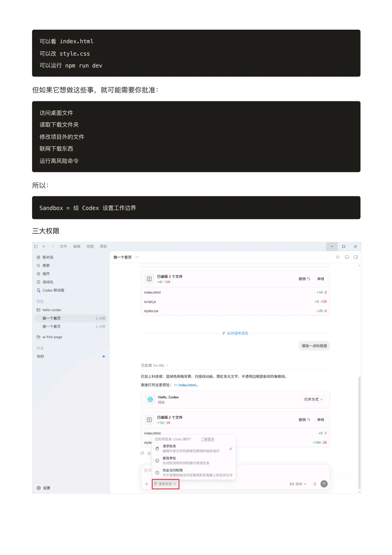The image size is (392, 555).
Task: Click the thumbs-up icon below the response
Action: (x=149, y=453)
